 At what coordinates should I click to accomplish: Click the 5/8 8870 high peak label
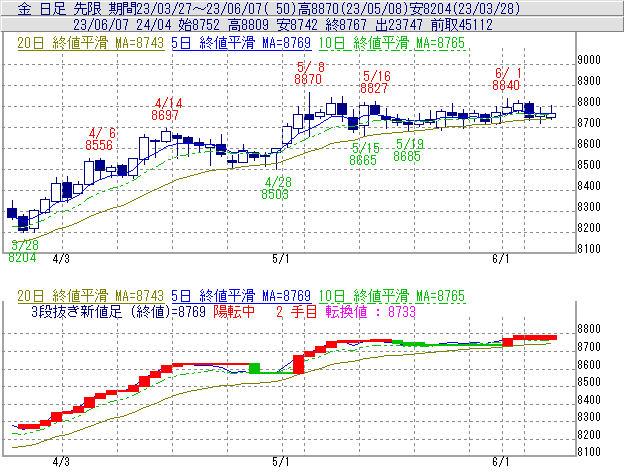(309, 72)
